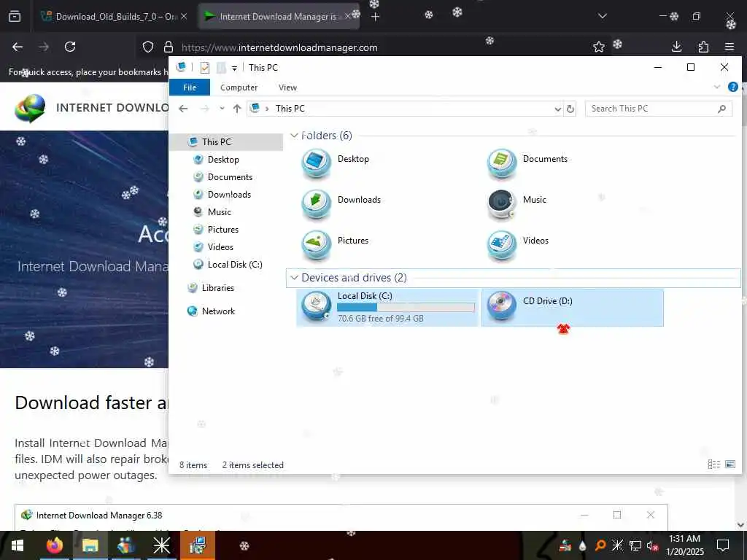747x560 pixels.
Task: Open the Desktop folder icon in Folders group
Action: tap(317, 163)
